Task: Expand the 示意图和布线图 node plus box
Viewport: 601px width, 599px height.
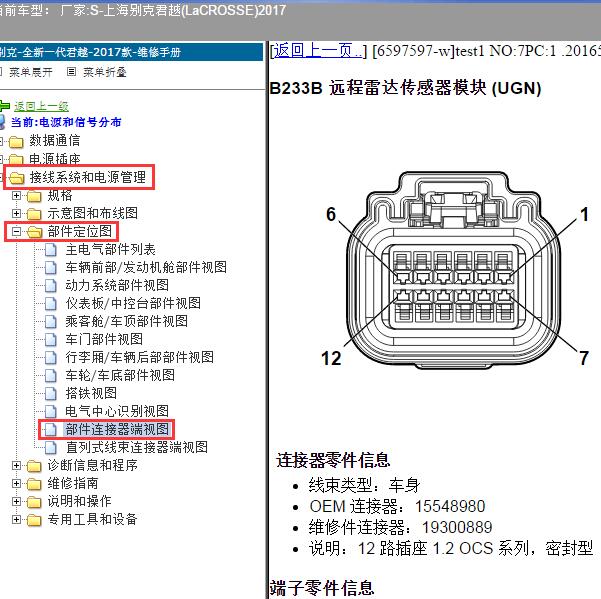Action: [x=16, y=213]
